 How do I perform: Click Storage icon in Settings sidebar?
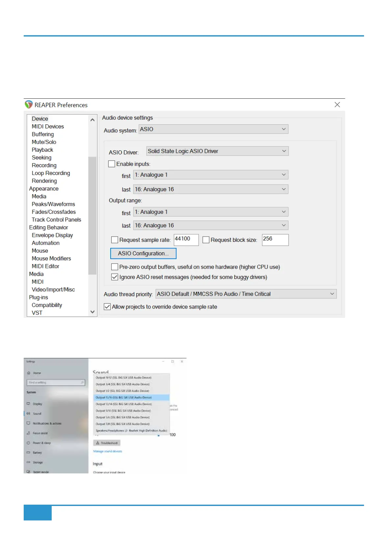click(28, 462)
